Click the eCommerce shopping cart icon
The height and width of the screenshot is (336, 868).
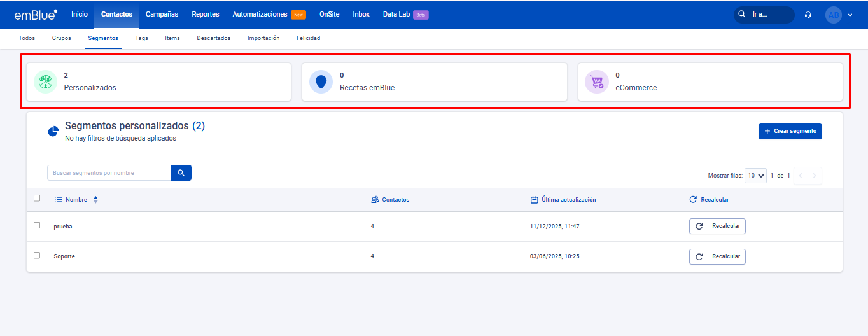597,82
